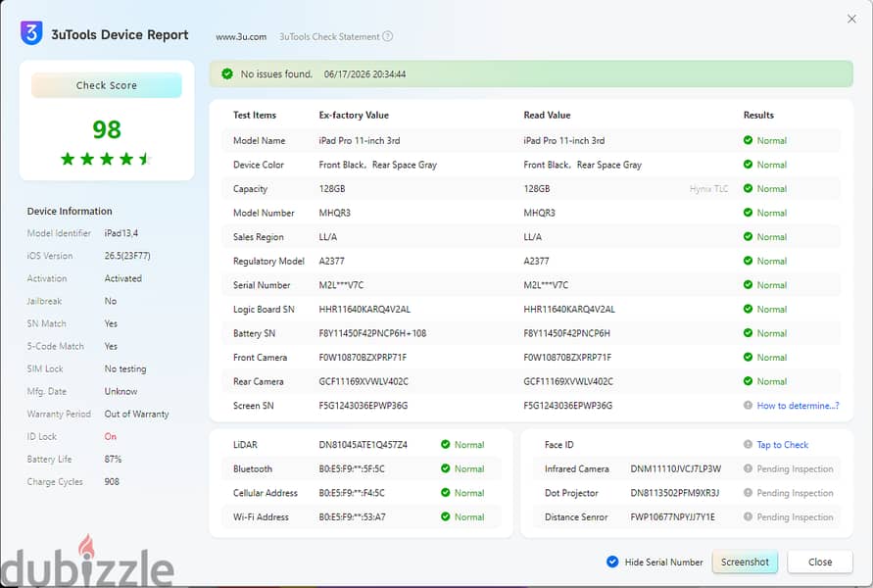Click ID Lock value On
This screenshot has width=873, height=588.
pyautogui.click(x=111, y=436)
